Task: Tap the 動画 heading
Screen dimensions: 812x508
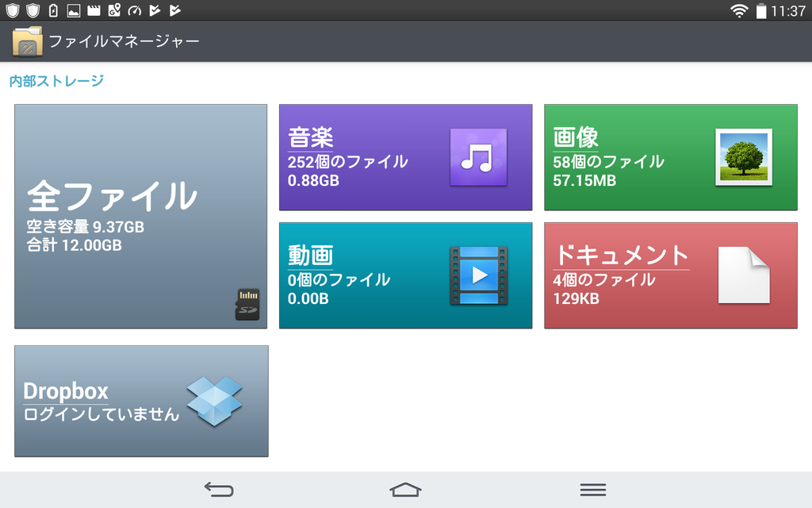Action: pyautogui.click(x=311, y=256)
